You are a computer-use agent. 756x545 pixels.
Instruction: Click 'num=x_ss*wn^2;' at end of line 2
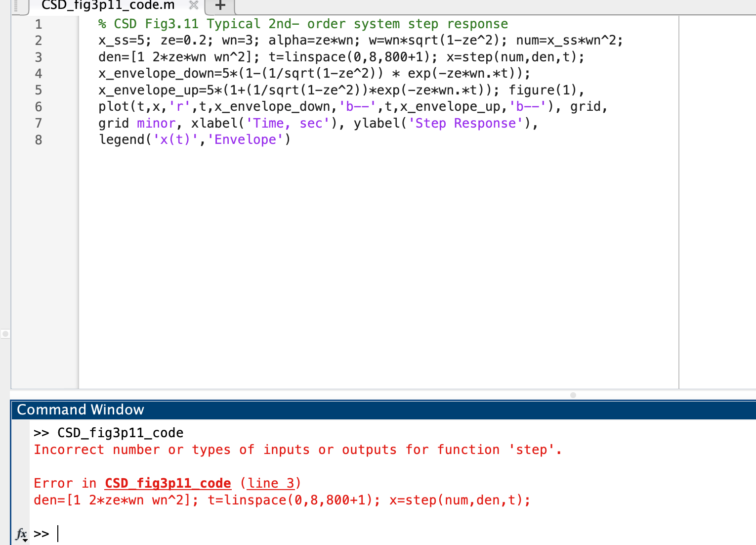[x=570, y=41]
